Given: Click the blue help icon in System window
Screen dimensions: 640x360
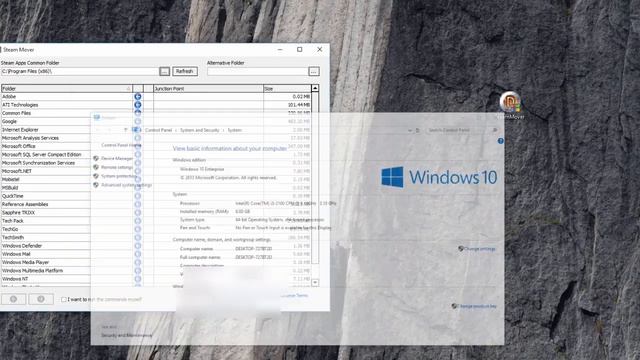Looking at the screenshot, I should tap(500, 141).
